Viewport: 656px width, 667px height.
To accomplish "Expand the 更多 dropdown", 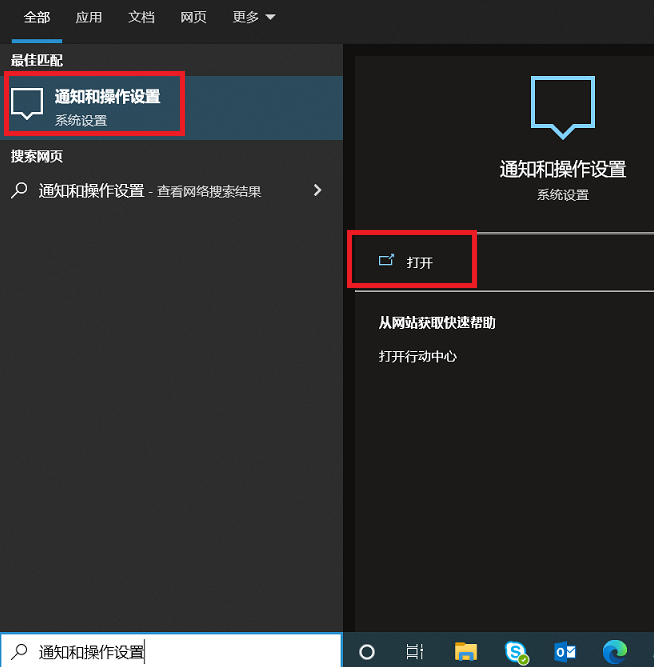I will point(254,17).
